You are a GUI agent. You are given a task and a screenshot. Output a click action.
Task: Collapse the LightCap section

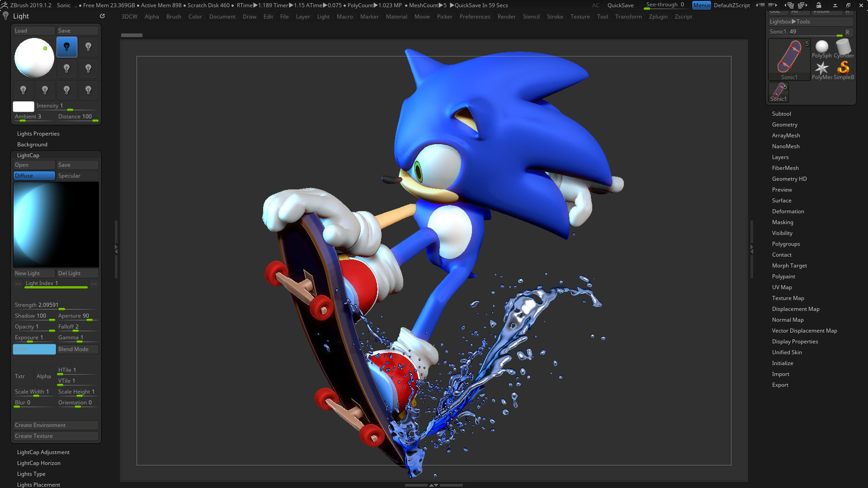click(28, 155)
